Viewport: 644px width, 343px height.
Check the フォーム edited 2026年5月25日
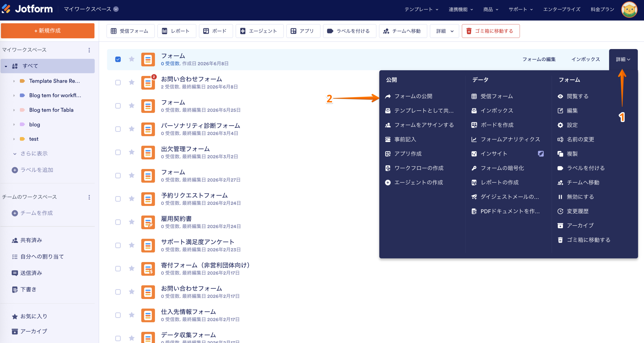coord(118,106)
